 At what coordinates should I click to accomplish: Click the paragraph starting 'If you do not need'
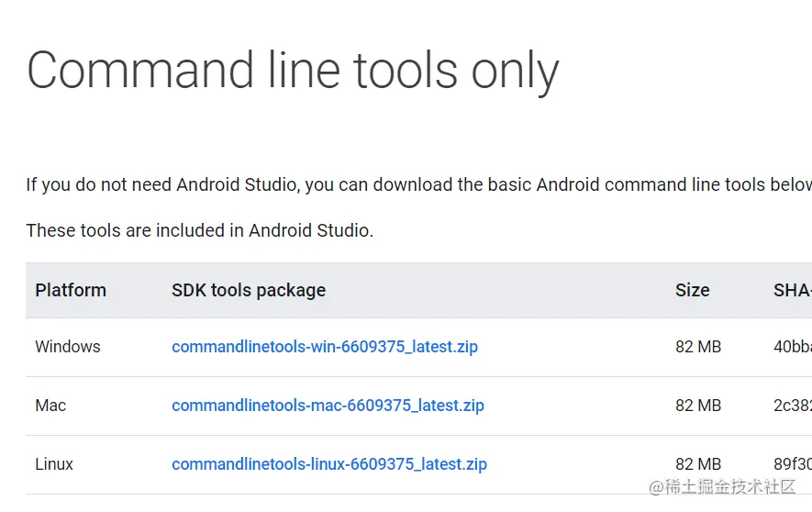point(417,185)
